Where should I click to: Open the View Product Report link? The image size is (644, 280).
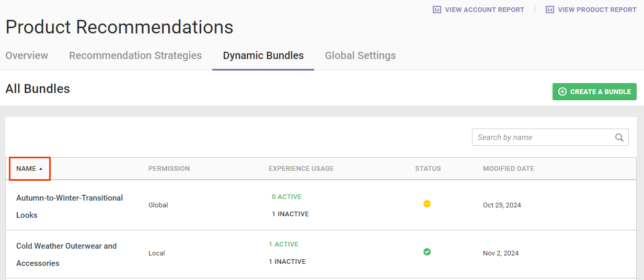pyautogui.click(x=597, y=9)
